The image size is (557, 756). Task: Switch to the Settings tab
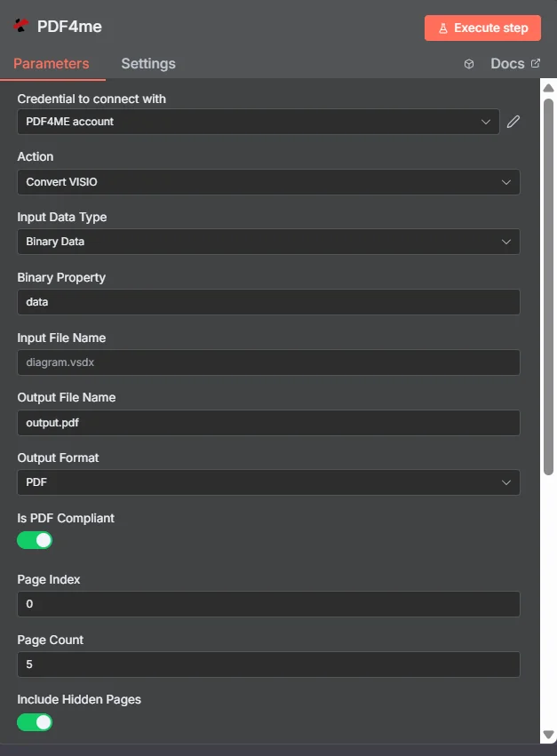tap(148, 64)
